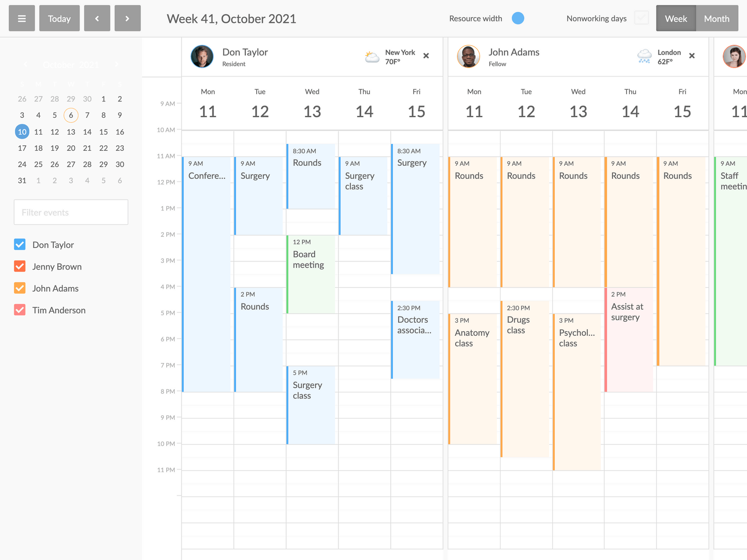The width and height of the screenshot is (747, 560).
Task: Jump to Today
Action: click(x=59, y=18)
